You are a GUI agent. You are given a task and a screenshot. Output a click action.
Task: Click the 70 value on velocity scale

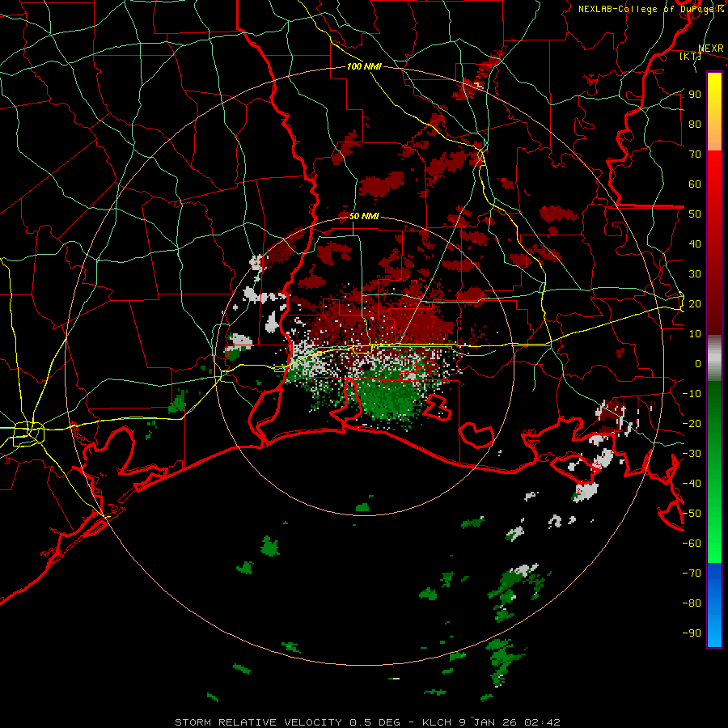[x=695, y=154]
